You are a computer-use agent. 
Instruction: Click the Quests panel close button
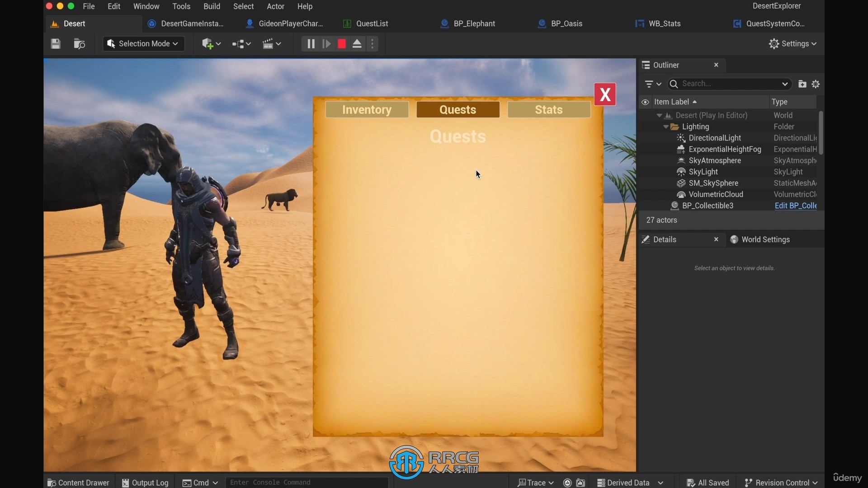tap(604, 94)
